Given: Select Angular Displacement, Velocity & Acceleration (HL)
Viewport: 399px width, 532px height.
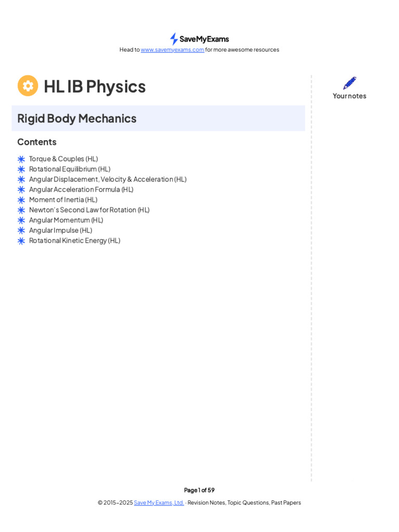Looking at the screenshot, I should pyautogui.click(x=108, y=179).
